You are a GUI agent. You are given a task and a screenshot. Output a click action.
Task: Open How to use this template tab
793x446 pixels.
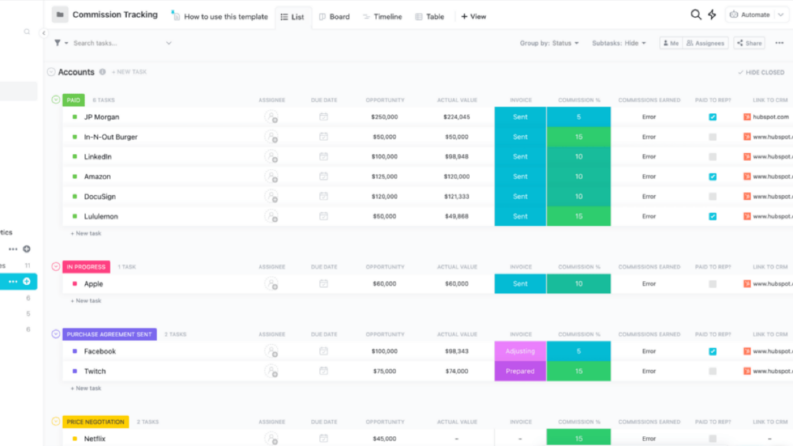219,16
